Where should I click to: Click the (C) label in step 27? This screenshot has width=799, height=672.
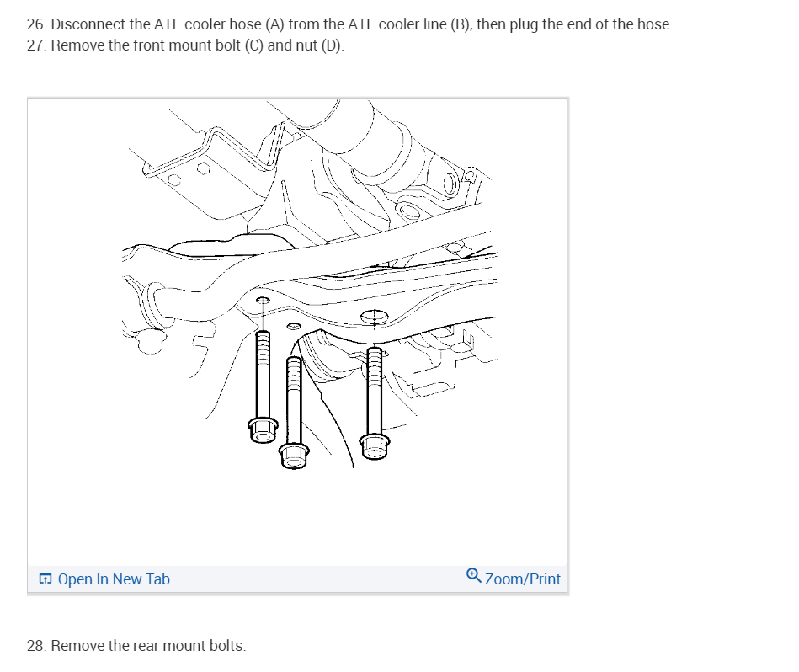(253, 45)
